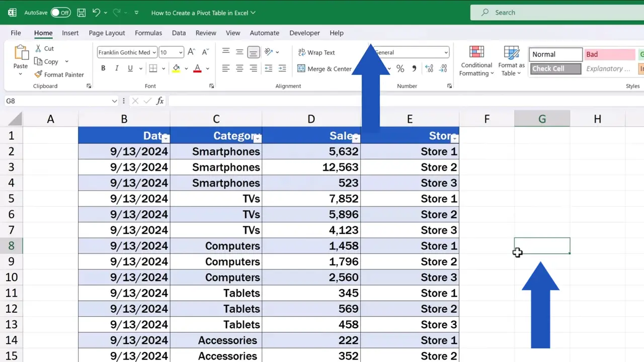The image size is (644, 362).
Task: Open Format as Table gallery
Action: tap(511, 60)
